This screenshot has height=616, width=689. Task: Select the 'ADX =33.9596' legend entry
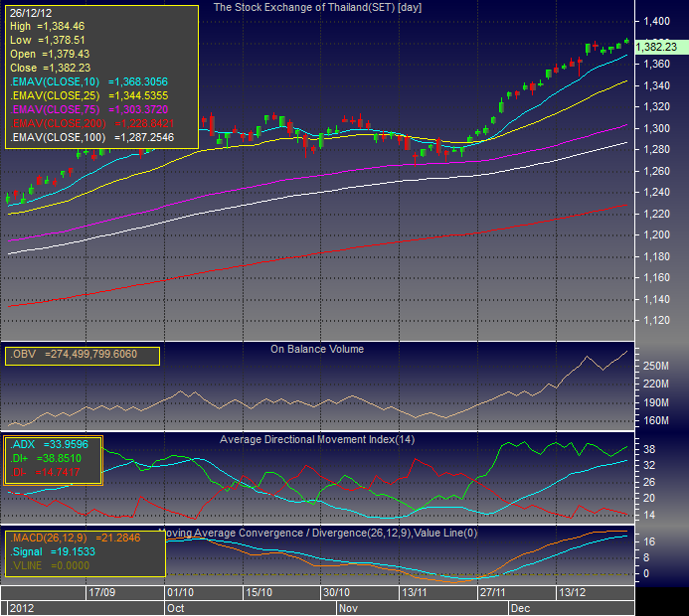50,444
